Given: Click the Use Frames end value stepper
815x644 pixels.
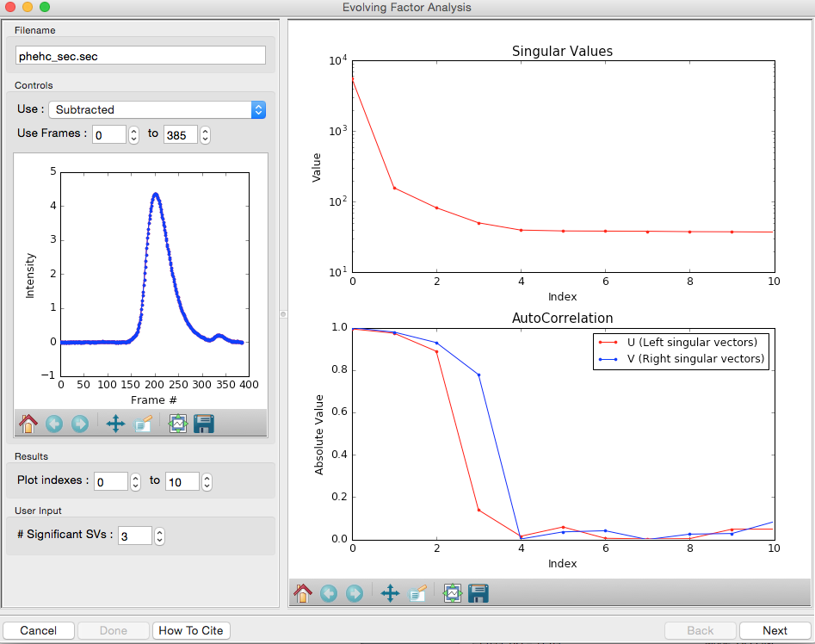Looking at the screenshot, I should click(x=206, y=135).
